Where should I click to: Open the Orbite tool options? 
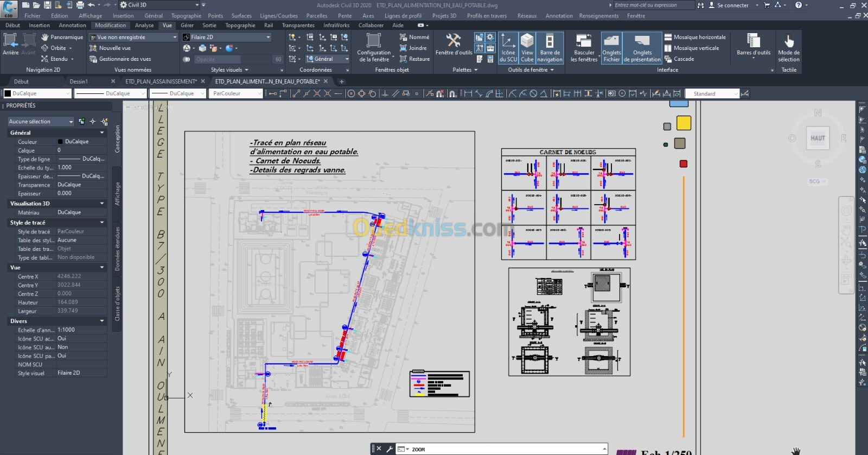(x=56, y=48)
